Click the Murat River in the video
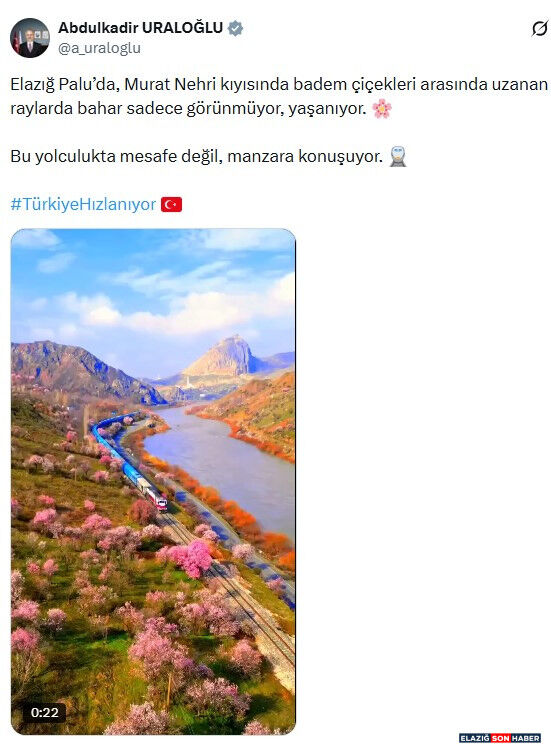The width and height of the screenshot is (551, 753). click(226, 459)
